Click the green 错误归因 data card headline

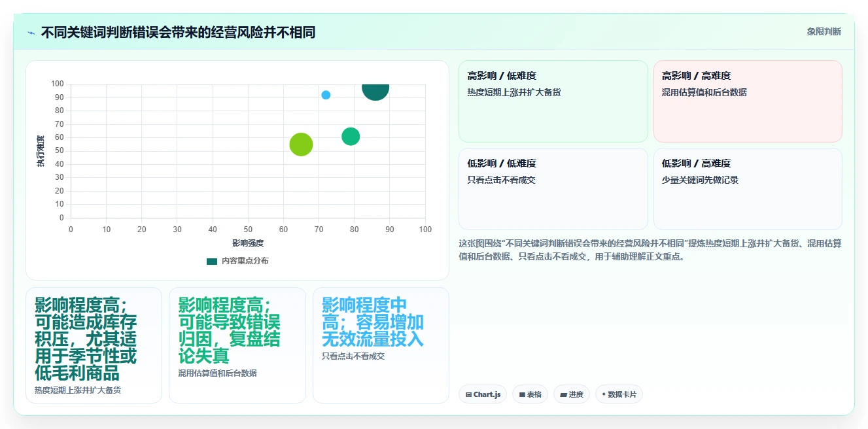click(x=229, y=330)
